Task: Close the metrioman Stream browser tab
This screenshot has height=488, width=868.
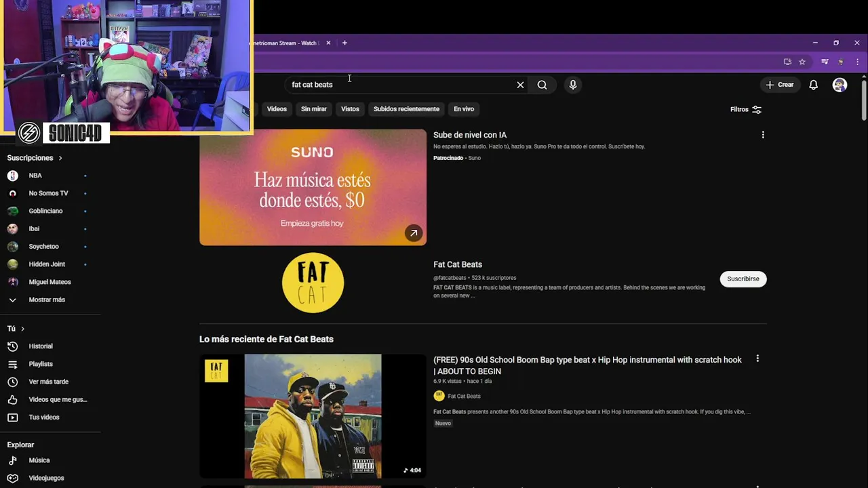Action: 328,43
